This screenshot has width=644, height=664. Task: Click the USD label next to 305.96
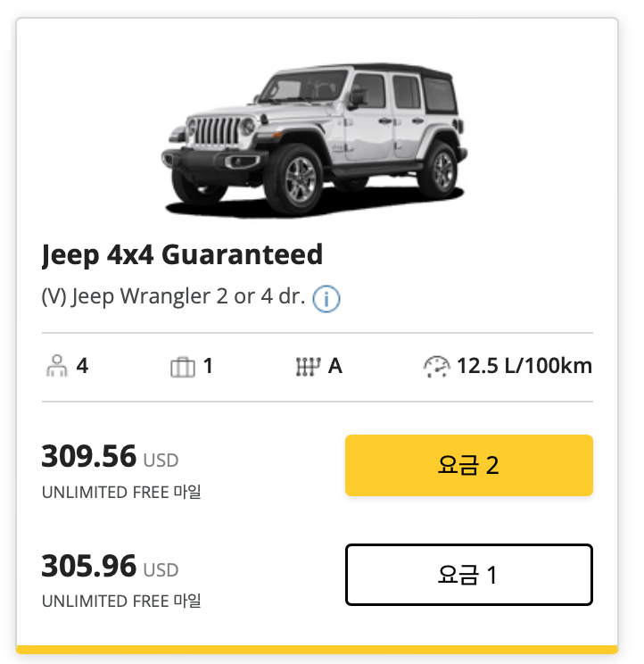[161, 569]
